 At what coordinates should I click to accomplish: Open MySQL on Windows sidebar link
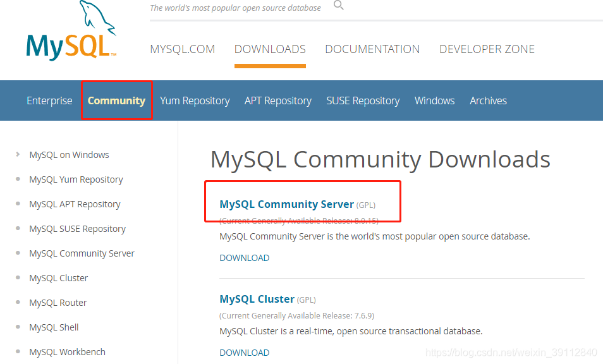point(70,155)
